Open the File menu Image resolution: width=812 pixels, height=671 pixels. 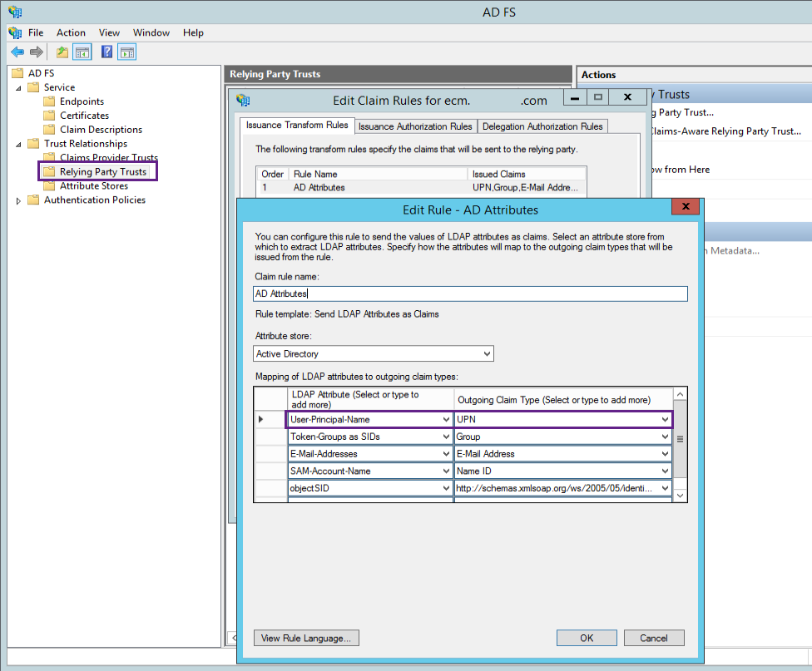pos(36,32)
